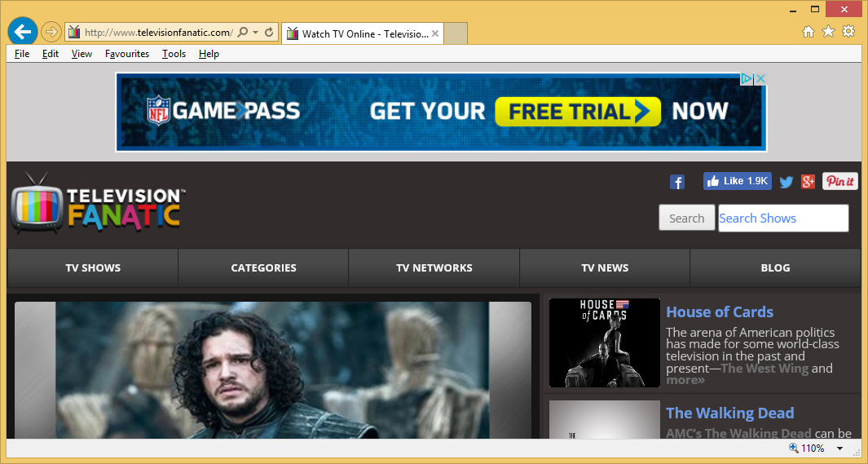868x464 pixels.
Task: Go back with the blue back arrow
Action: point(23,32)
